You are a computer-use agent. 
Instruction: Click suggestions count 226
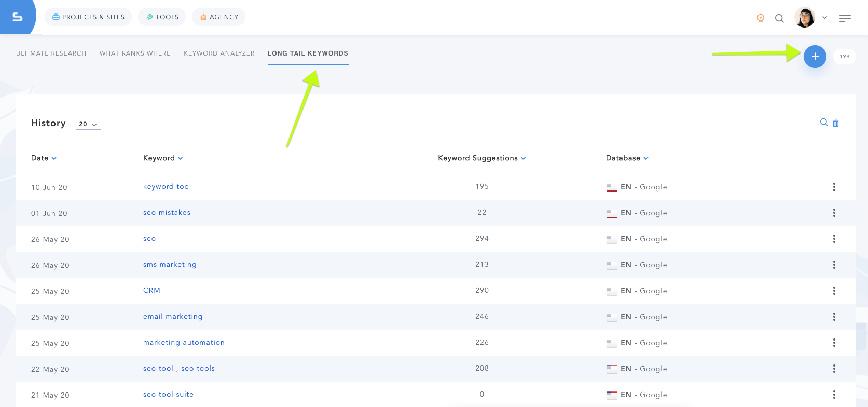(x=482, y=342)
